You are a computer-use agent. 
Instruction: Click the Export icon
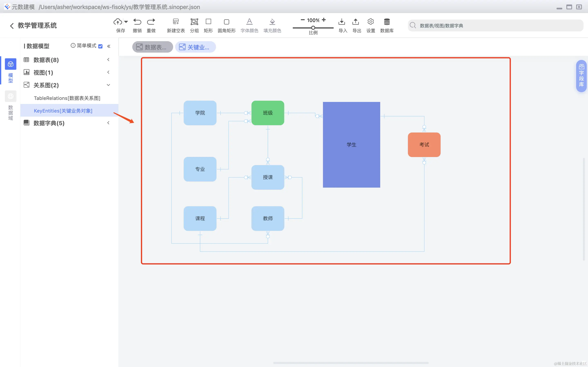click(x=355, y=22)
